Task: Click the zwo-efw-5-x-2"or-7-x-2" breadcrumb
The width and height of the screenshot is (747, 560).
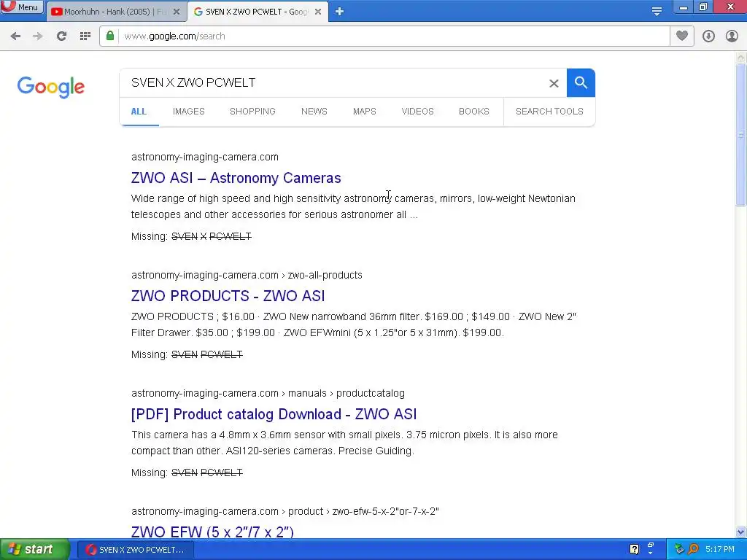Action: coord(385,511)
